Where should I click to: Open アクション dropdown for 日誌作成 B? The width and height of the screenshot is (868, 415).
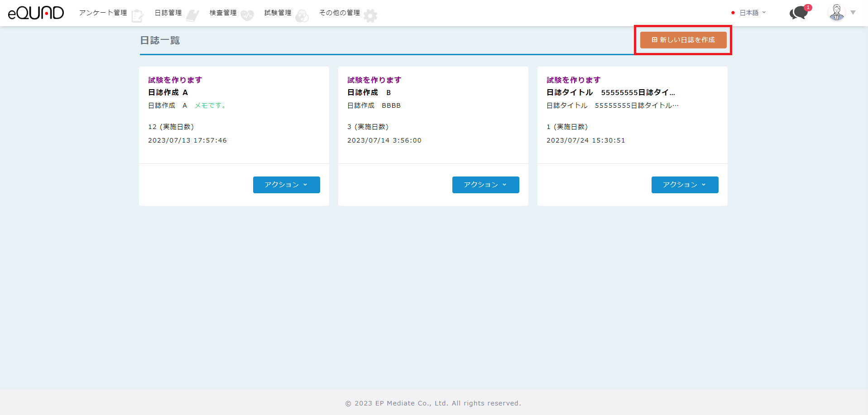point(485,185)
